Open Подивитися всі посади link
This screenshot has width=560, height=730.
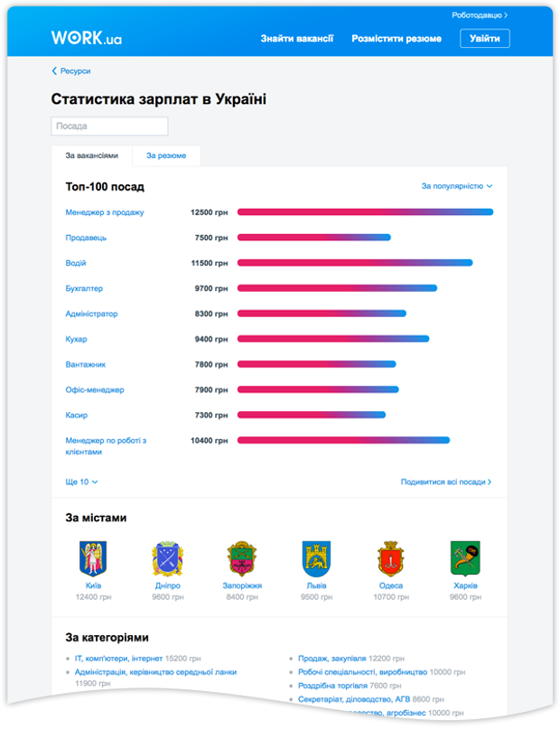446,482
